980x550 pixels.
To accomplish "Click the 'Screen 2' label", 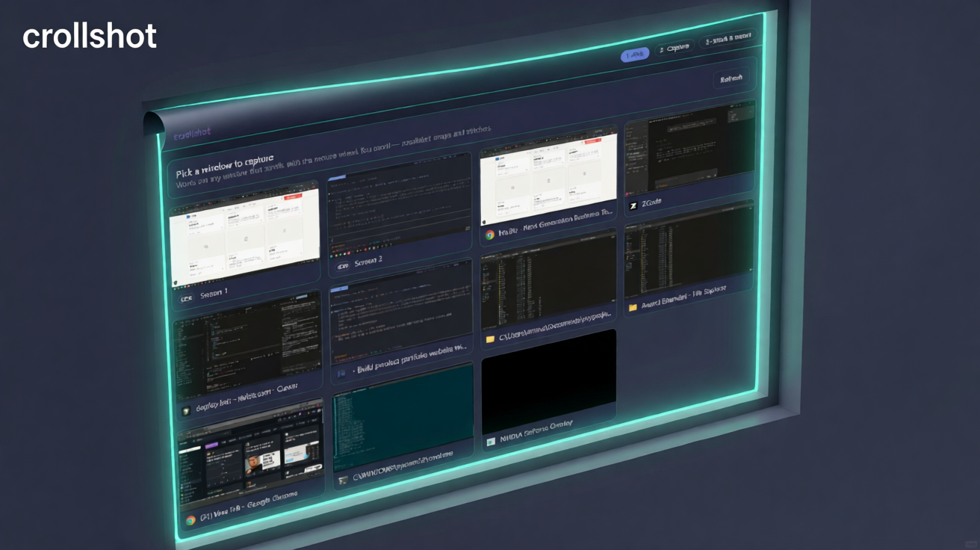I will [368, 262].
